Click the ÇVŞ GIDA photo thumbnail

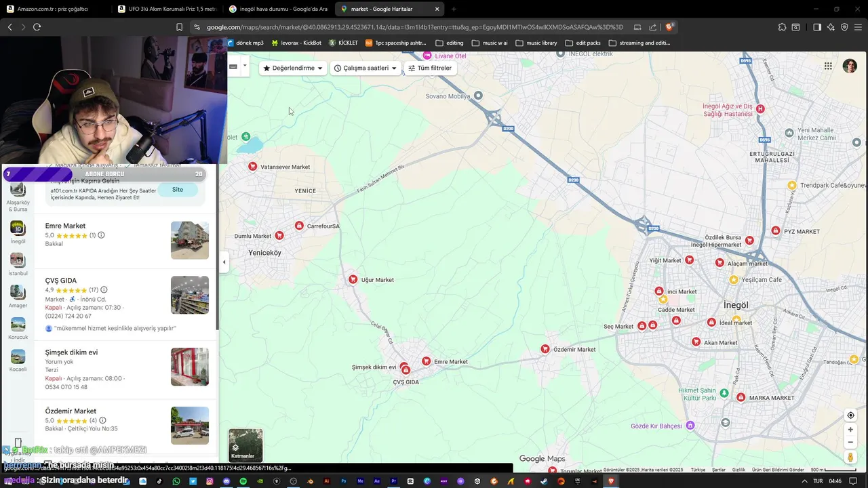(x=190, y=295)
